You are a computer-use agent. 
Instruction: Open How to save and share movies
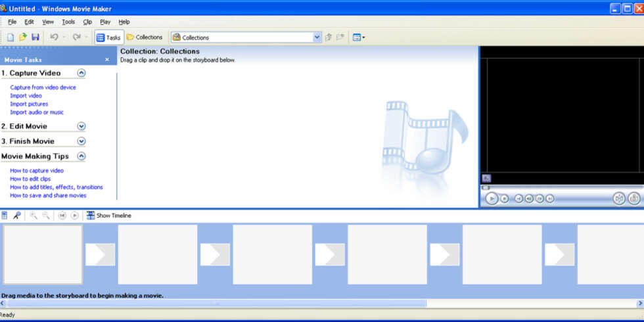point(48,196)
